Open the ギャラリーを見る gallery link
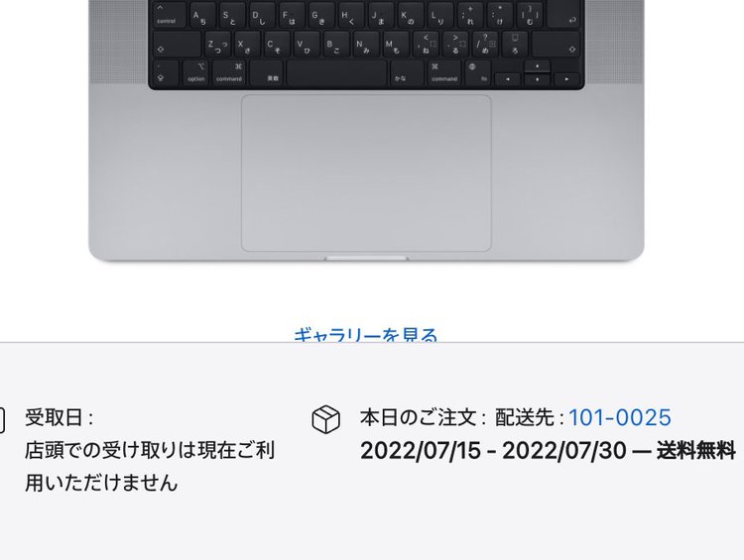Viewport: 744px width, 560px height. click(365, 335)
